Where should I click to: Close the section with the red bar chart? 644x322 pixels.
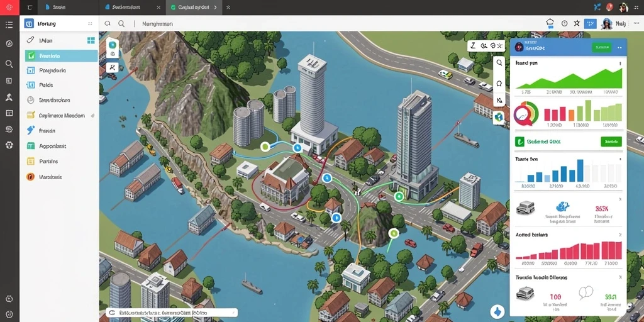point(619,235)
